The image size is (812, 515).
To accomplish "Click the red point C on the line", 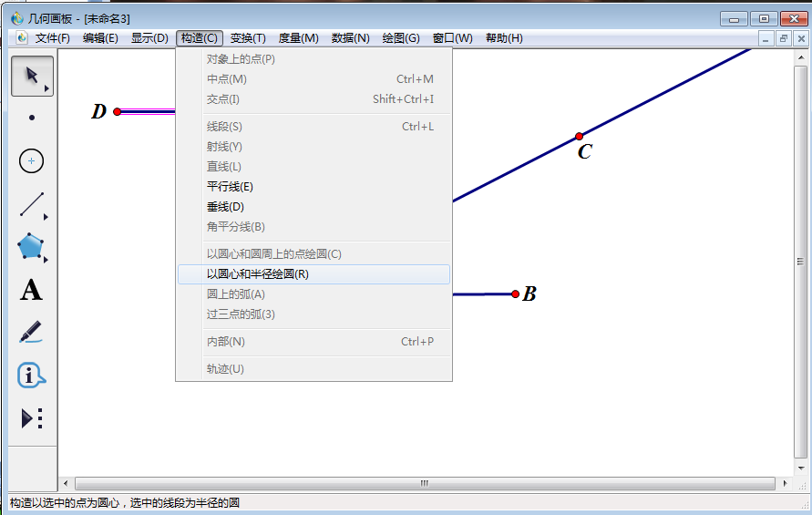I will [579, 136].
